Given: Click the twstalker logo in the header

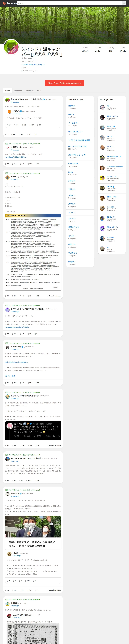Looking at the screenshot, I should tap(10, 4).
